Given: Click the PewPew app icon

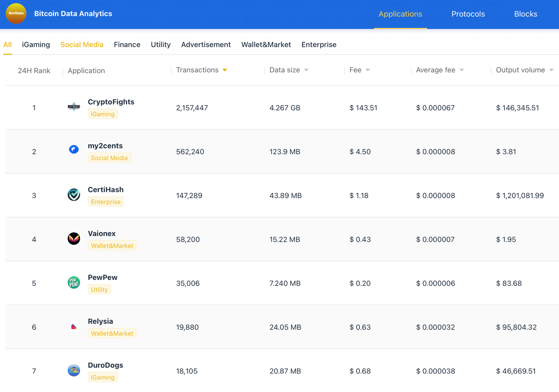Looking at the screenshot, I should coord(74,283).
